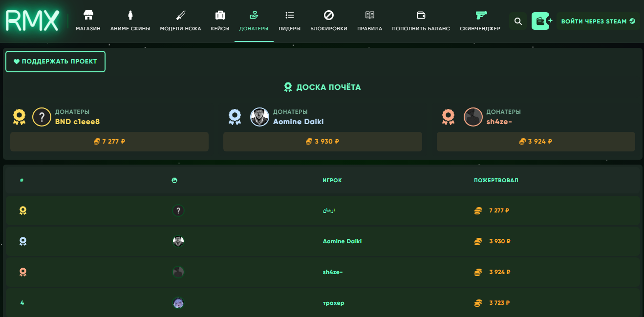The height and width of the screenshot is (317, 644).
Task: Open the Скинченджер pistol icon
Action: [x=480, y=15]
